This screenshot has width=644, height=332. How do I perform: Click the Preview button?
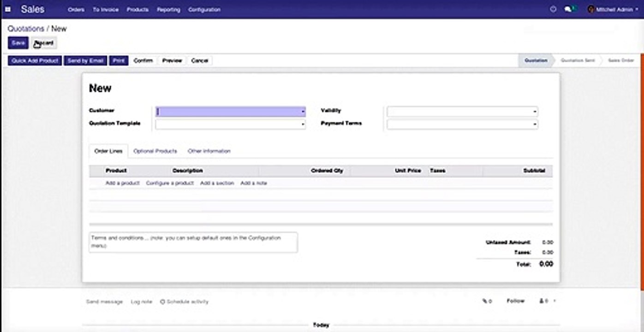click(172, 60)
